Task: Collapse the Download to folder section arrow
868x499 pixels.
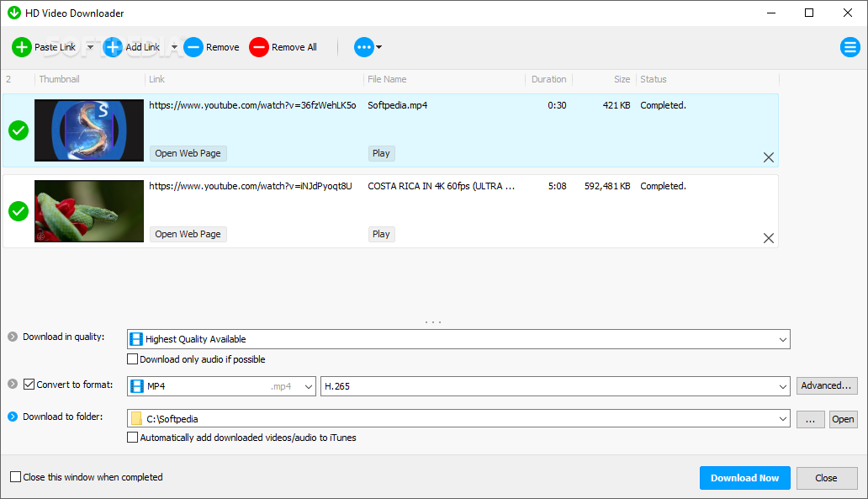Action: [12, 417]
